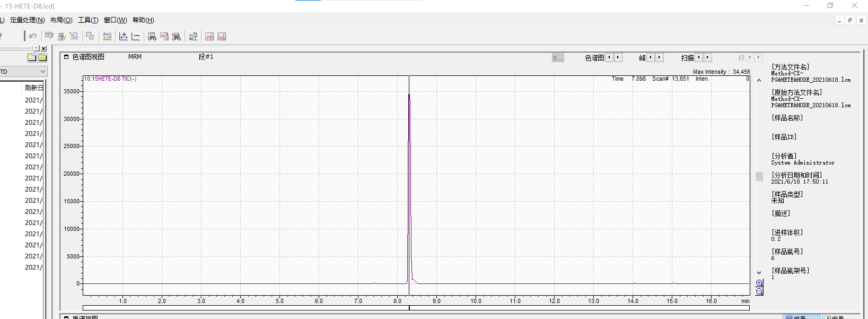Click the blue peak integration view icon
868x319 pixels.
point(209,36)
